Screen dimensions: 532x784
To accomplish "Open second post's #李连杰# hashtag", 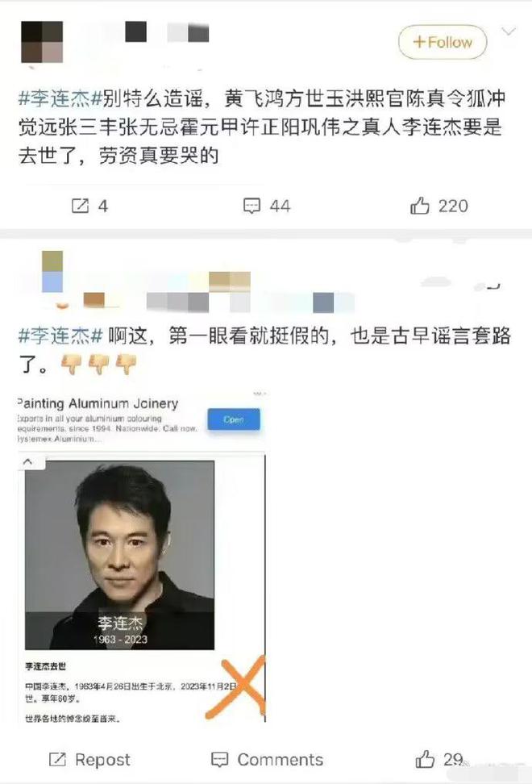I will pyautogui.click(x=60, y=336).
